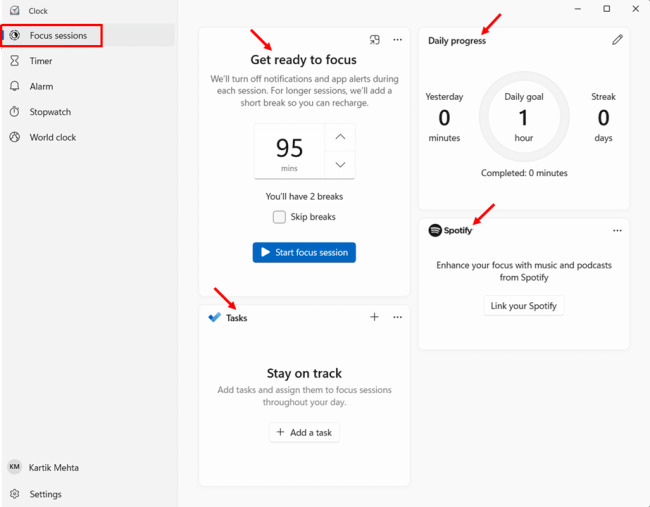The width and height of the screenshot is (650, 507).
Task: Open the Timer page
Action: [88, 61]
